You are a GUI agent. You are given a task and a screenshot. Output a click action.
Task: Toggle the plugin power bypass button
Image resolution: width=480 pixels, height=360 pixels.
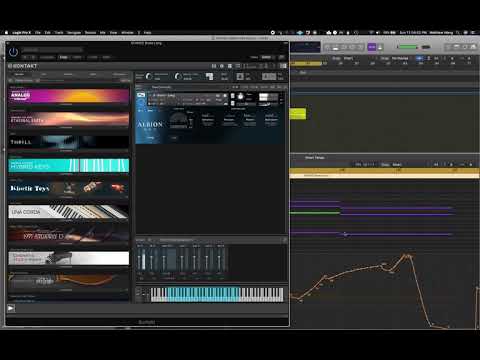(x=13, y=52)
